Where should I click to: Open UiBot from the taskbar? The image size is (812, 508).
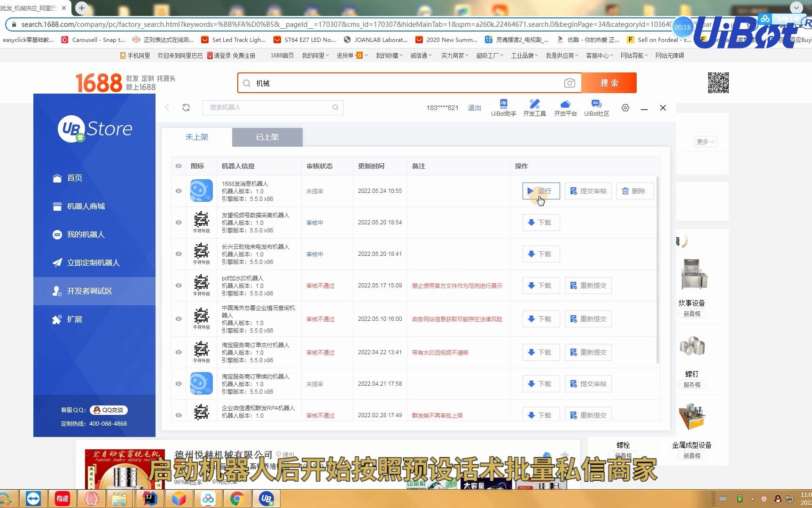pos(266,498)
